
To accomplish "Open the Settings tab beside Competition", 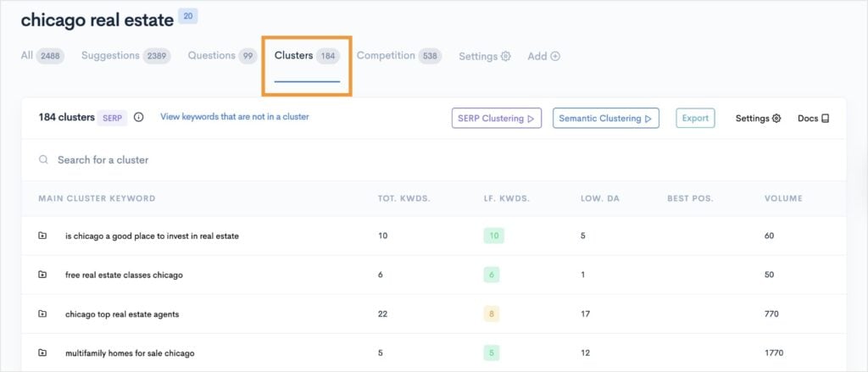I will click(485, 57).
